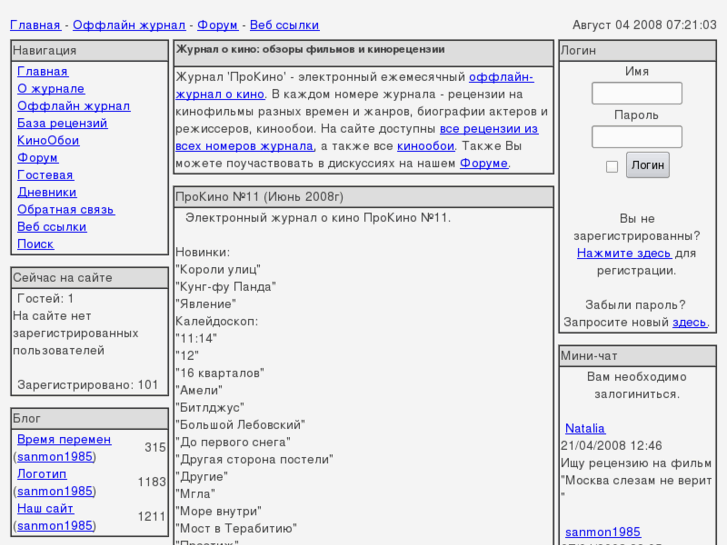
Task: Open Форум in the top menu bar
Action: (x=217, y=25)
